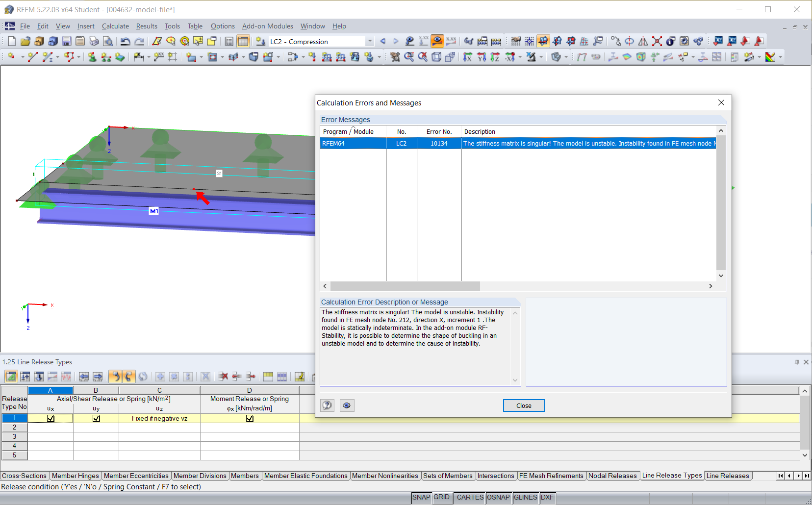Insert nodal support green icon
Image resolution: width=812 pixels, height=505 pixels.
[92, 57]
